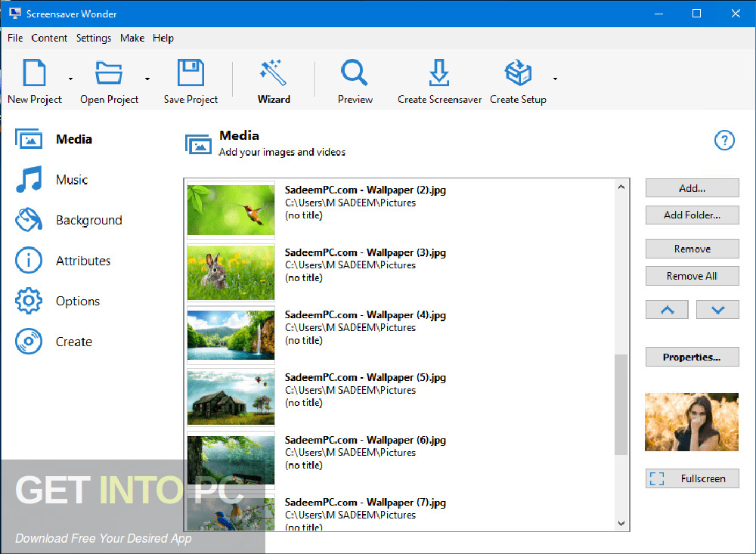This screenshot has height=554, width=756.
Task: Move the selected item up with the arrow button
Action: 667,310
